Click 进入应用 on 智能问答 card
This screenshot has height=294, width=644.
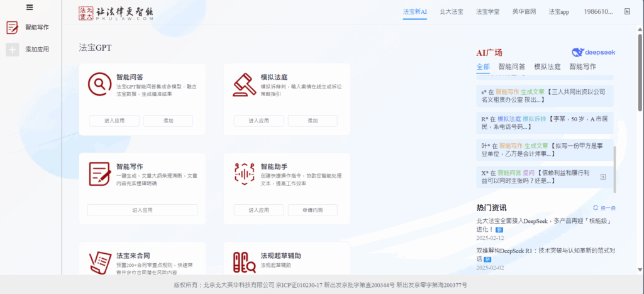point(114,121)
